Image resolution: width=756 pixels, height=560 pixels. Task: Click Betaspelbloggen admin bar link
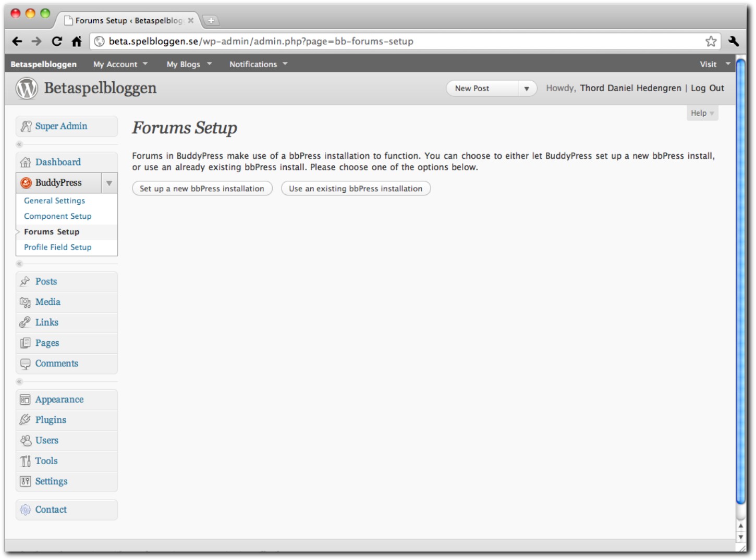(43, 64)
